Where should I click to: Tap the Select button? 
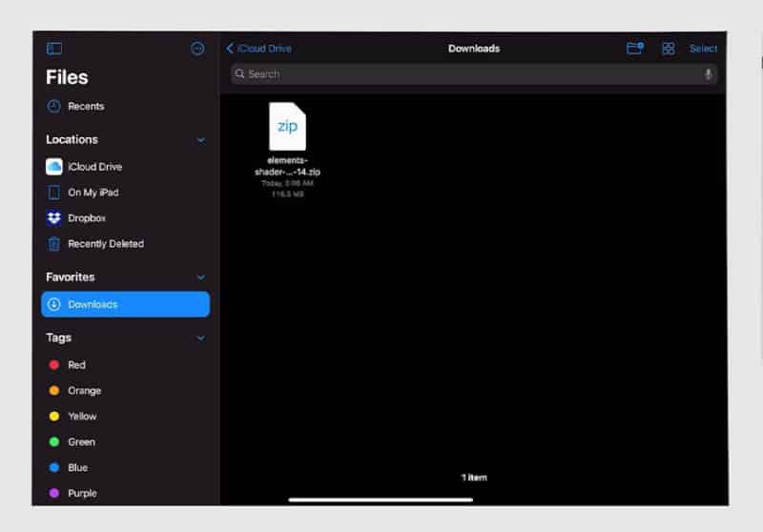coord(703,49)
